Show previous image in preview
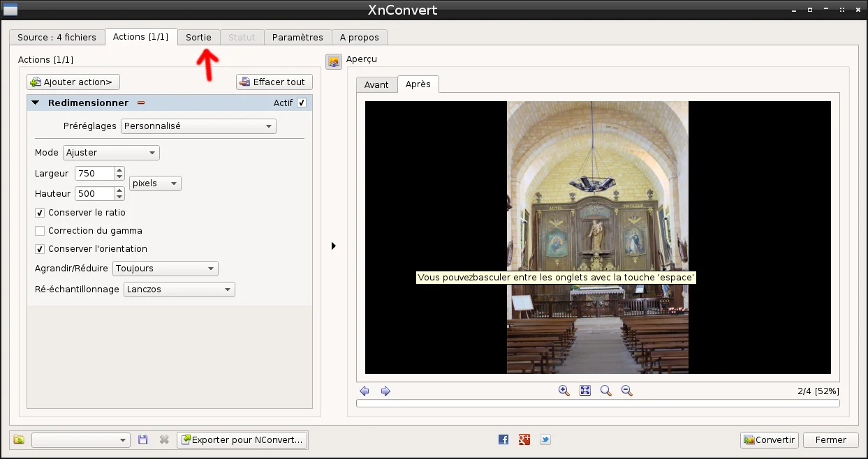 [x=365, y=391]
